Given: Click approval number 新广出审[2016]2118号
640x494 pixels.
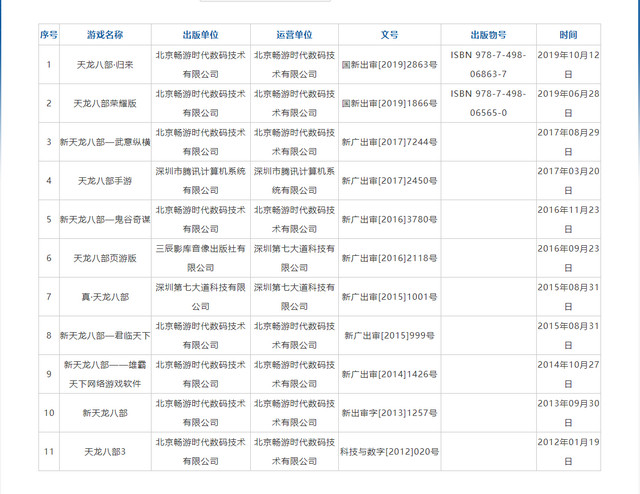Looking at the screenshot, I should [389, 258].
